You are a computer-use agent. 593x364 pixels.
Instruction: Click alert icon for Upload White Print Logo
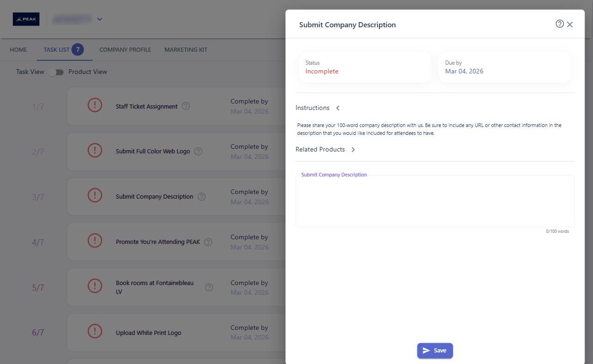click(95, 332)
